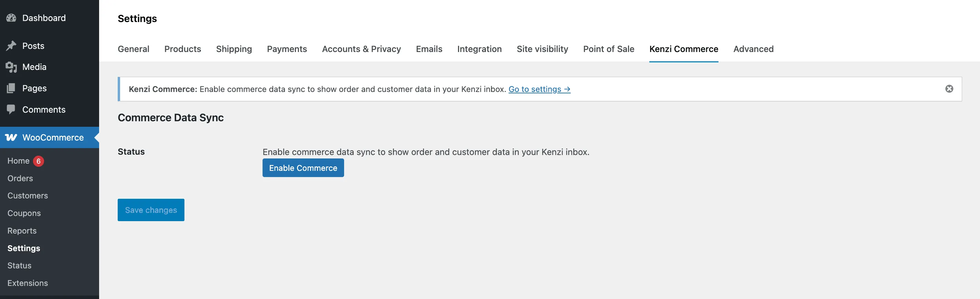Click the WooCommerce logo icon
980x299 pixels.
click(x=11, y=137)
